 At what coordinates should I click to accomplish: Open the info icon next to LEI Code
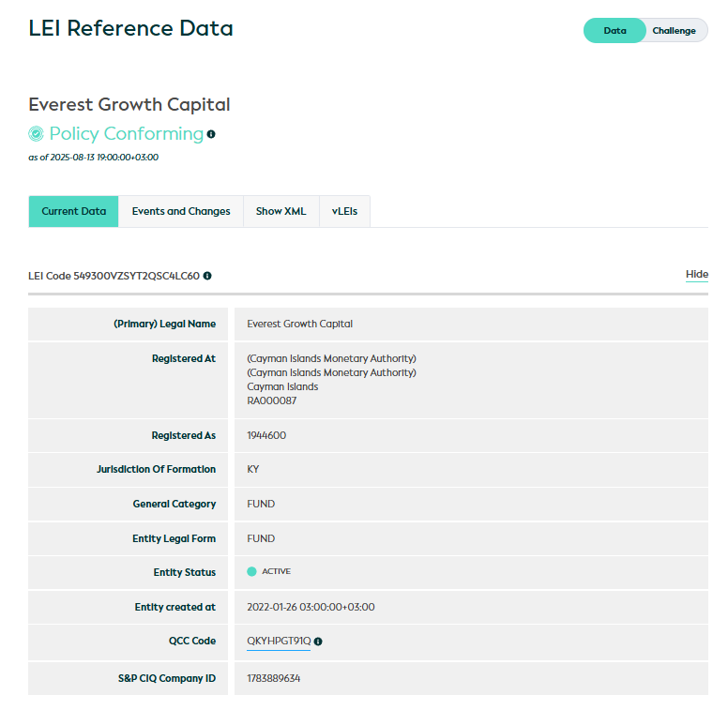207,276
